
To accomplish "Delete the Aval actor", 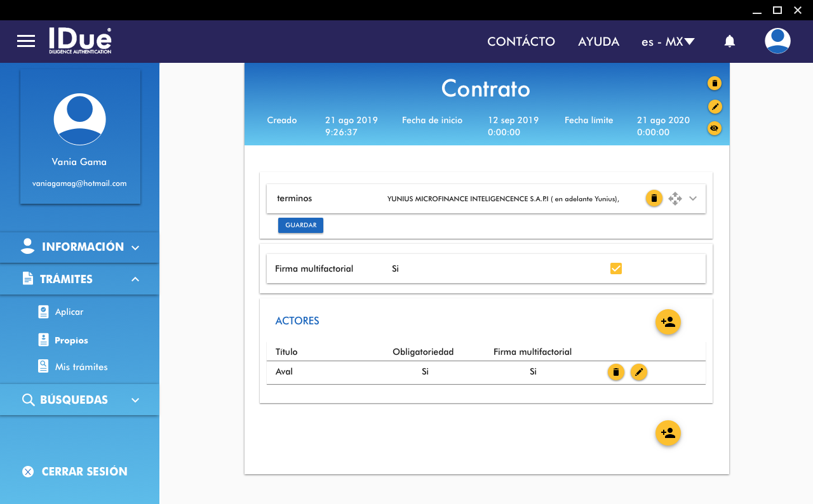I will pos(615,372).
